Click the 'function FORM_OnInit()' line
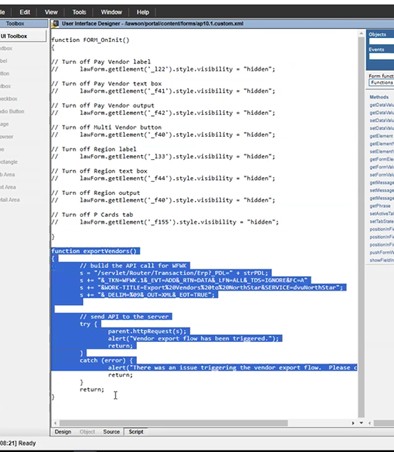The width and height of the screenshot is (394, 452). tap(90, 40)
